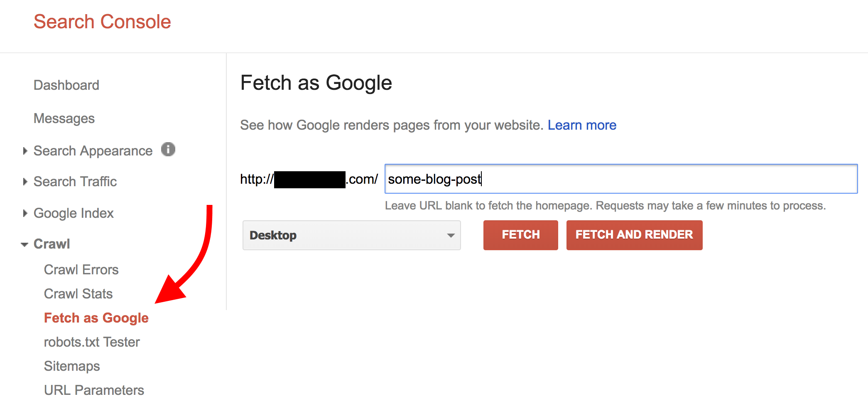Open the Learn more link
This screenshot has height=404, width=868.
click(582, 125)
